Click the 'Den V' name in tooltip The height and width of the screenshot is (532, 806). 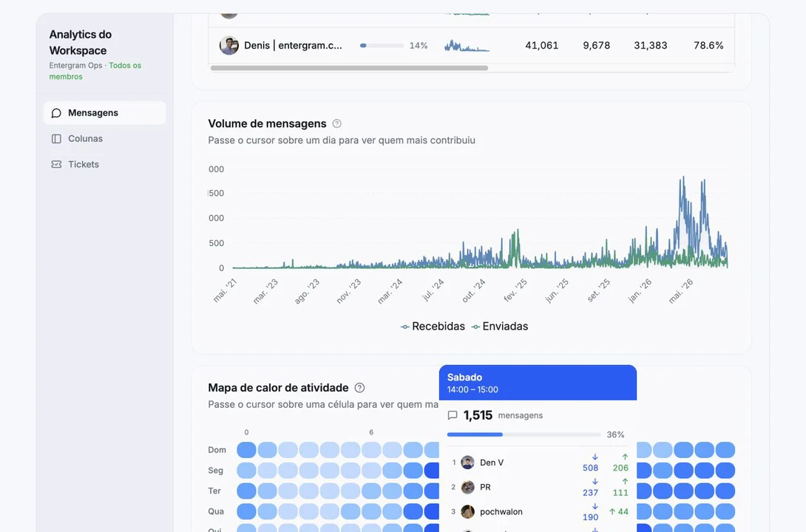492,462
